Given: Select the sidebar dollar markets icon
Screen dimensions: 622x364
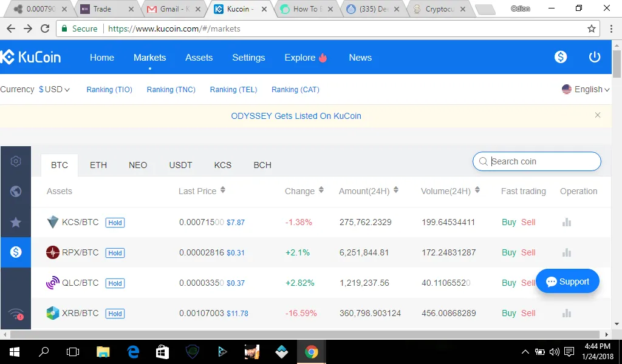Looking at the screenshot, I should [16, 252].
